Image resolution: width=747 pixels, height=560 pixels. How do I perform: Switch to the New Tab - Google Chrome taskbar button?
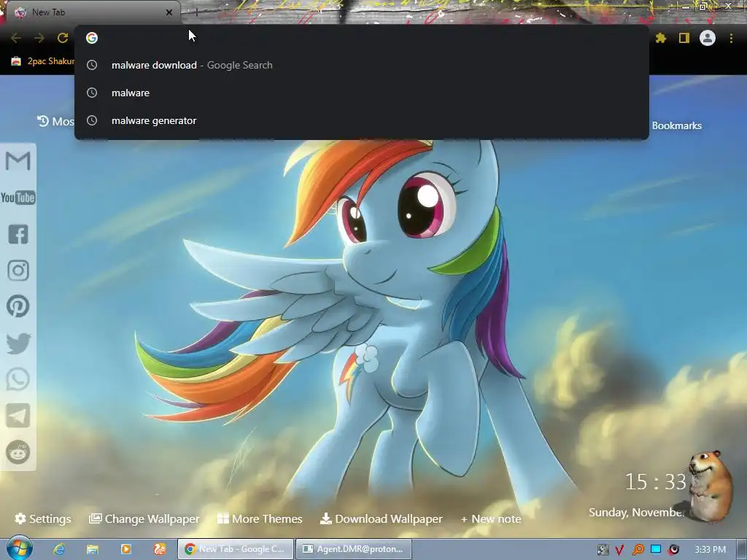coord(236,549)
